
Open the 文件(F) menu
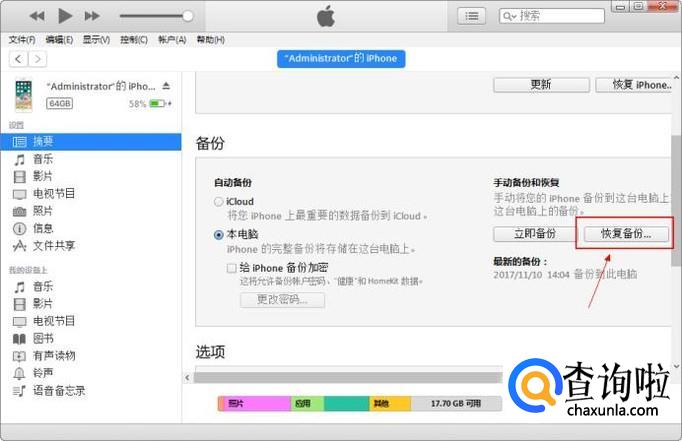coord(22,40)
